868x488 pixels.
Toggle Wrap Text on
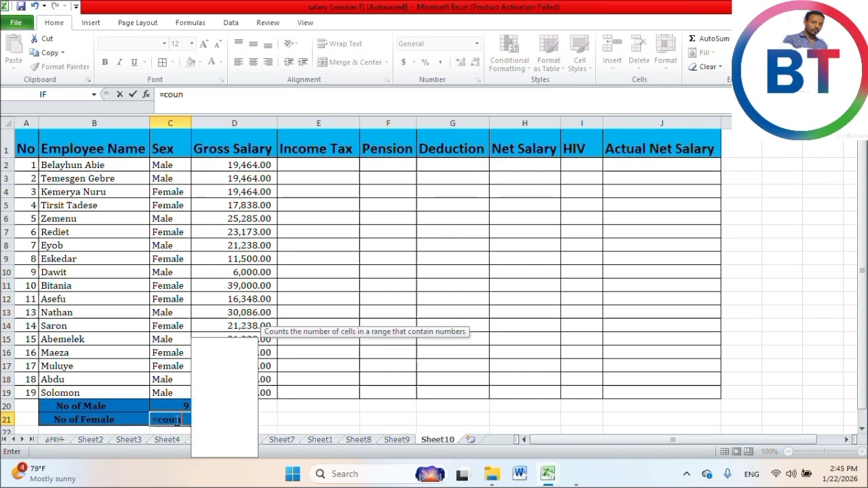pos(340,43)
